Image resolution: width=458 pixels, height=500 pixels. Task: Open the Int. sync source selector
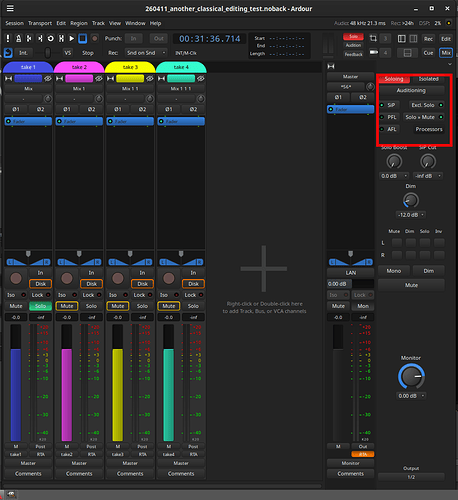[x=23, y=53]
